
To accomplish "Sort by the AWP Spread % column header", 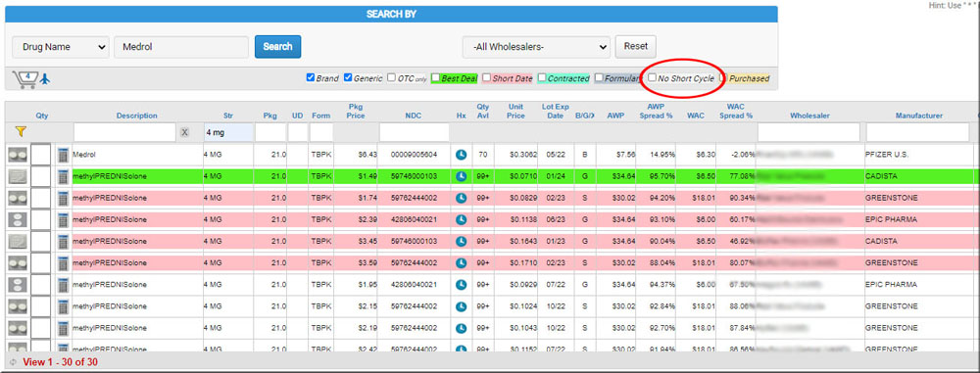I will pos(656,112).
